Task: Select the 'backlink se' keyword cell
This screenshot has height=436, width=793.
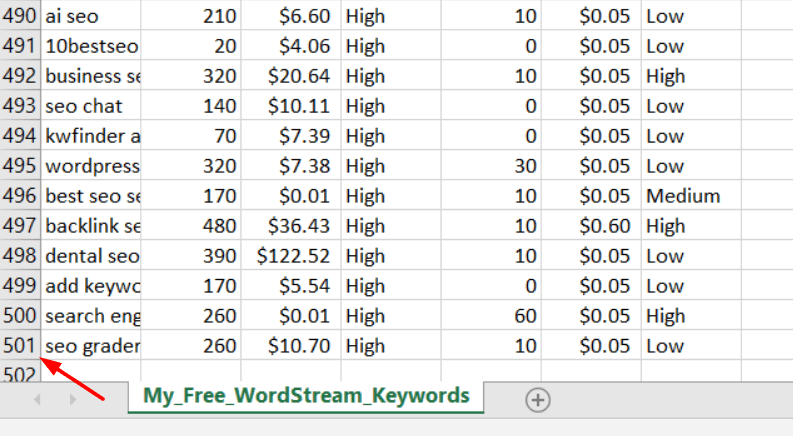Action: coord(91,226)
